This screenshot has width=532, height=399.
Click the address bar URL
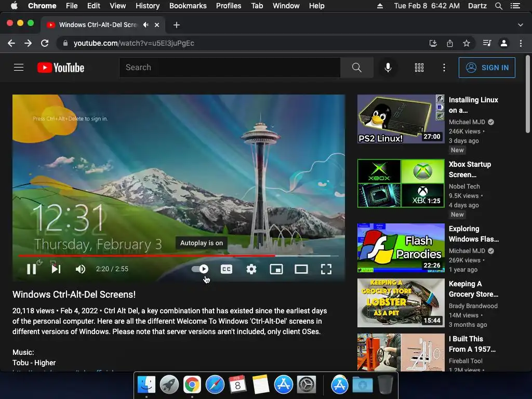coord(134,43)
